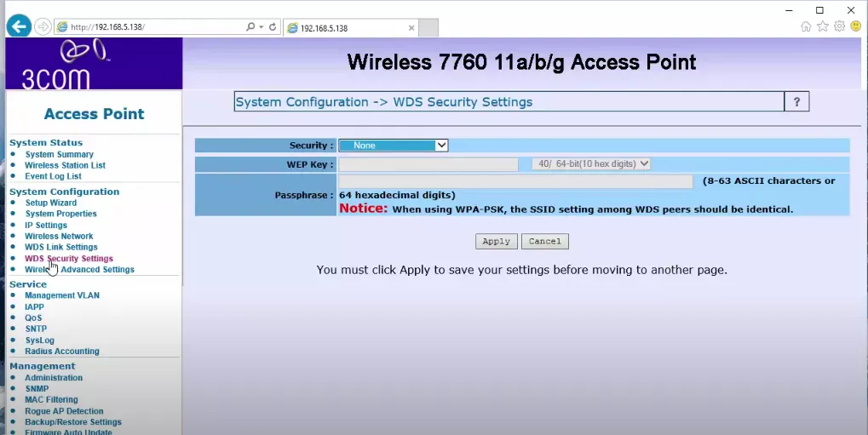Open browser tools gear icon

(839, 26)
